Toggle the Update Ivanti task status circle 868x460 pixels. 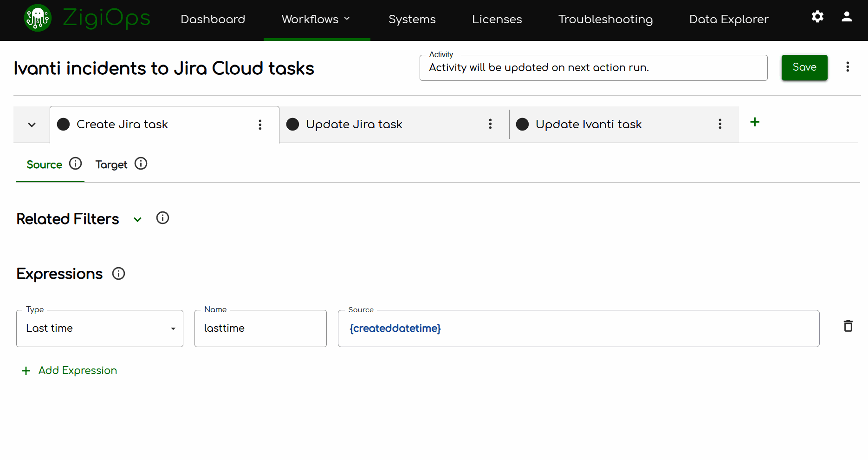click(x=522, y=124)
